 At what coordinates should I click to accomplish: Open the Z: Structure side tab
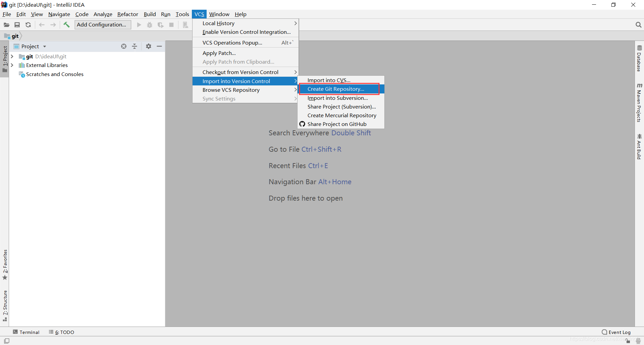coord(5,306)
